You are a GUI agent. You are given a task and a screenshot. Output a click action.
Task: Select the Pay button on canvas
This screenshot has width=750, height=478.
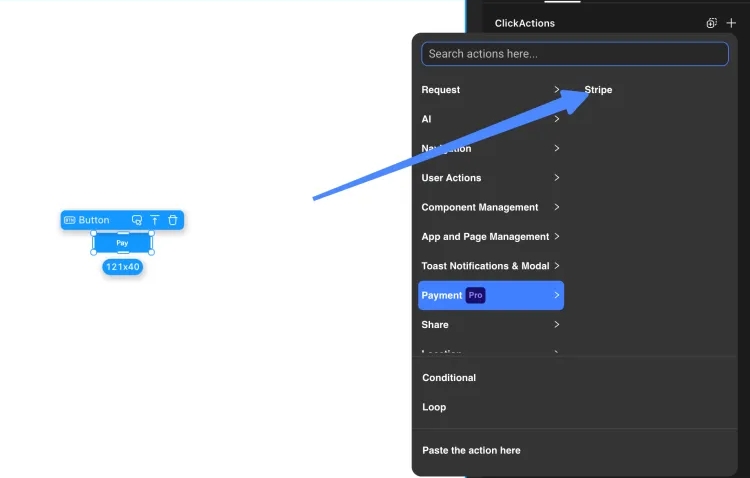[x=122, y=243]
